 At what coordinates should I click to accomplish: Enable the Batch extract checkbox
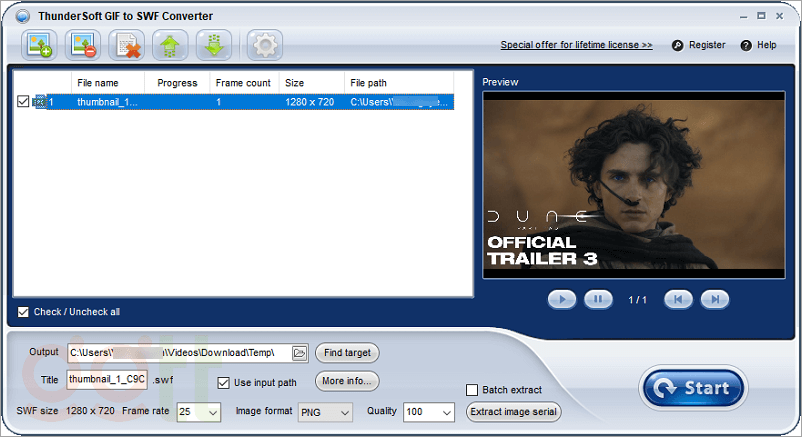click(473, 390)
